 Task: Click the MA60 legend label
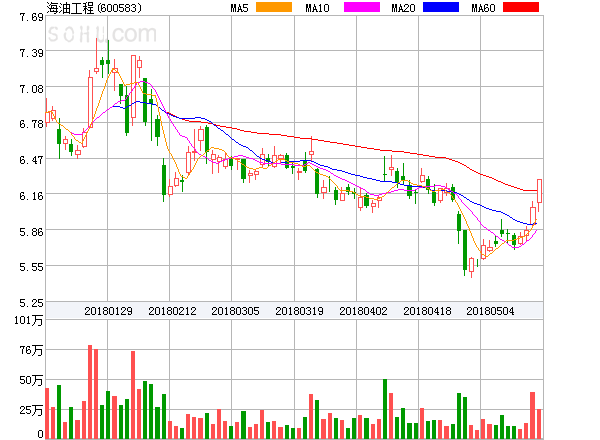pyautogui.click(x=483, y=8)
